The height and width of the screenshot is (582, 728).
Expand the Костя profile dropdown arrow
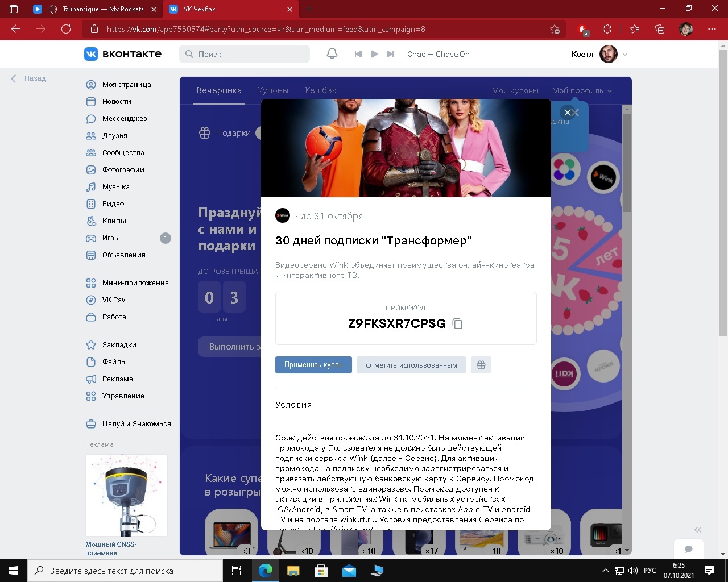pyautogui.click(x=625, y=55)
